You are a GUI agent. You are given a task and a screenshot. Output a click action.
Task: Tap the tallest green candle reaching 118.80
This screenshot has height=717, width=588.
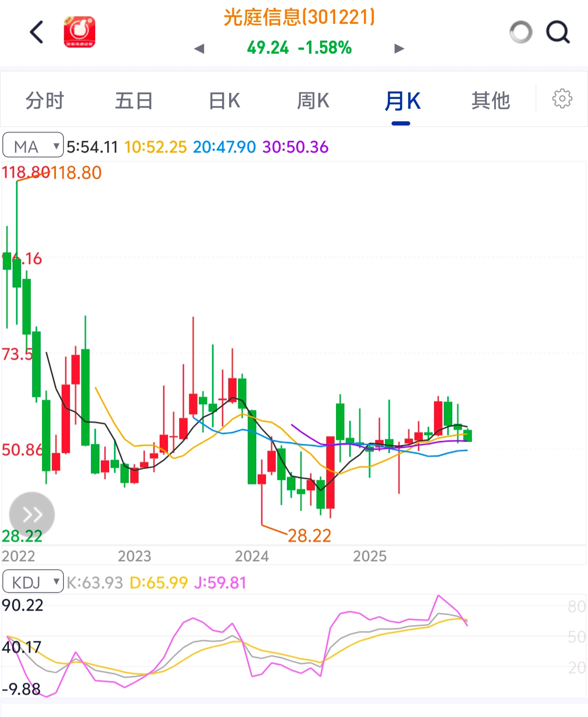[x=17, y=252]
